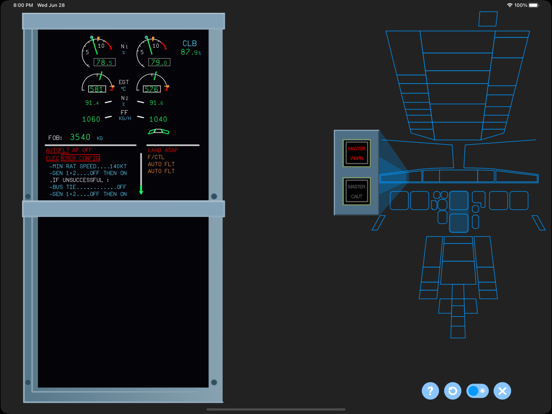552x414 pixels.
Task: Tap the captain sidestick outline in cockpit diagram
Action: point(379,223)
